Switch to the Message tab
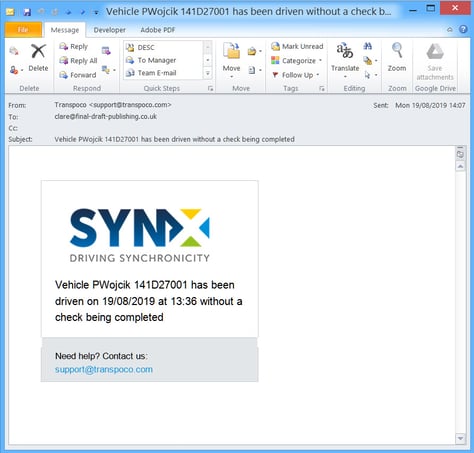474x453 pixels. pos(65,30)
